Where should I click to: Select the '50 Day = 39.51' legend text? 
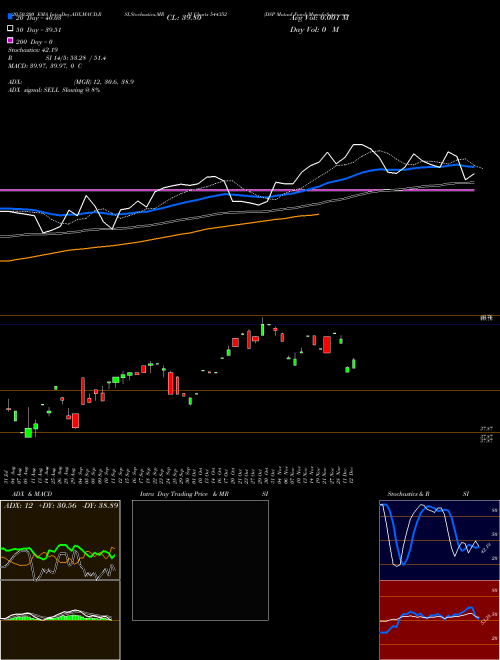39,29
